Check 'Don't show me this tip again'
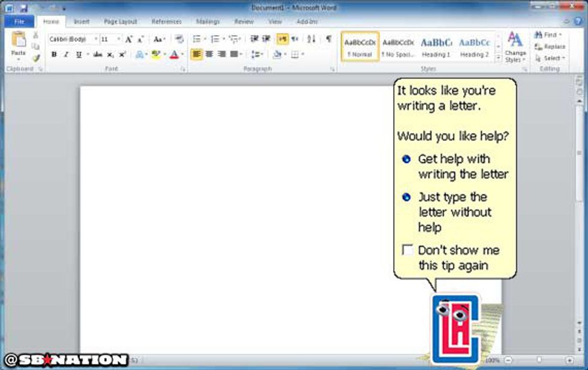Image resolution: width=588 pixels, height=370 pixels. [407, 250]
